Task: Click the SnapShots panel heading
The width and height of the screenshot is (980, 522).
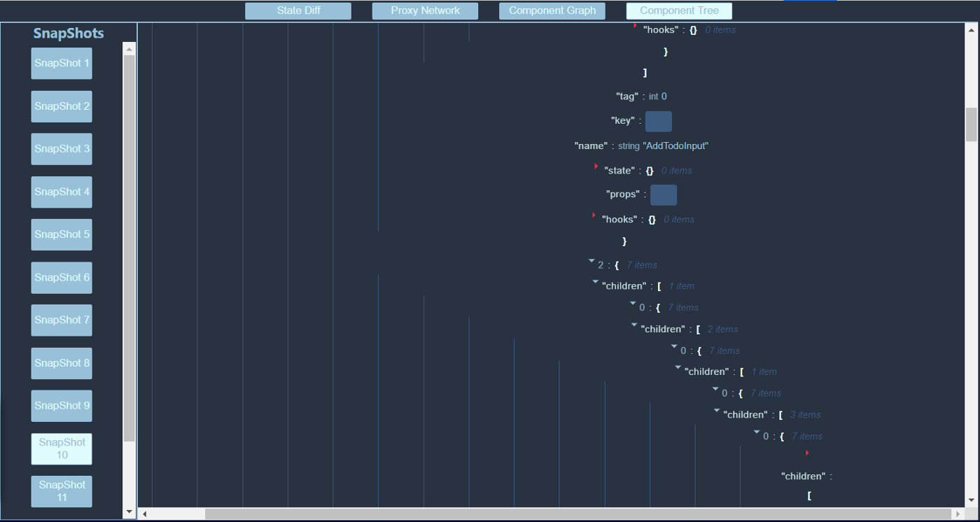Action: pos(69,34)
